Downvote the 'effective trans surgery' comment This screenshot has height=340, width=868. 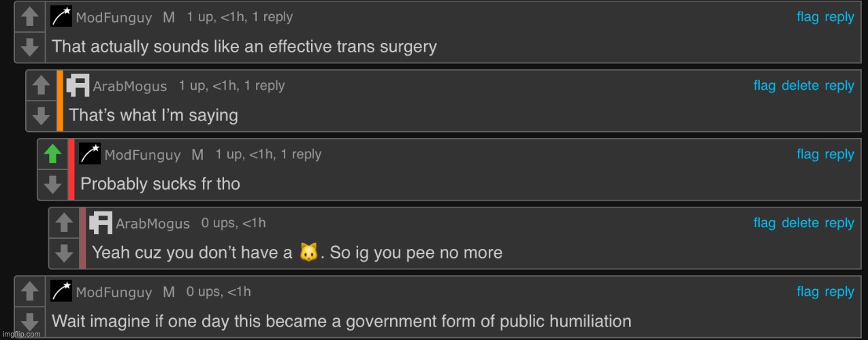coord(29,47)
